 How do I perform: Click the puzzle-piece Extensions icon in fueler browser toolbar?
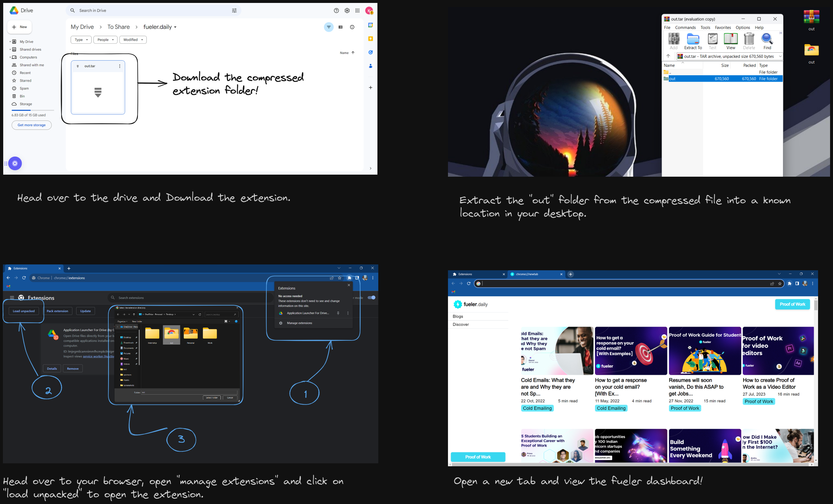click(789, 283)
